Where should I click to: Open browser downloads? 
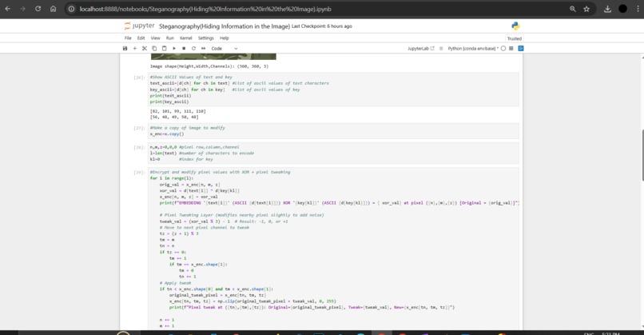click(607, 9)
